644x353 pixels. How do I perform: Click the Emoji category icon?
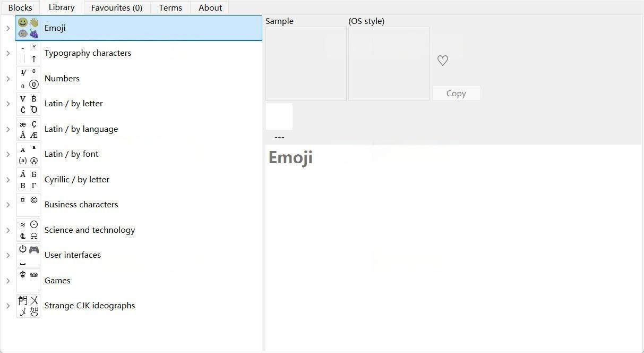pos(28,28)
